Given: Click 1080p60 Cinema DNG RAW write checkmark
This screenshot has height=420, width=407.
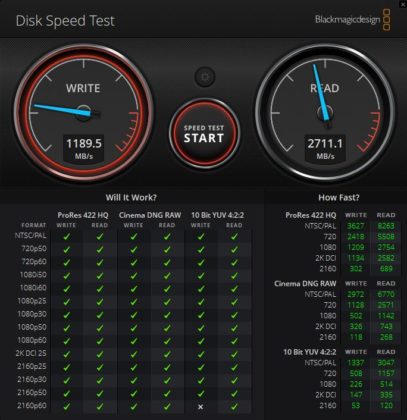Looking at the screenshot, I should click(x=134, y=341).
